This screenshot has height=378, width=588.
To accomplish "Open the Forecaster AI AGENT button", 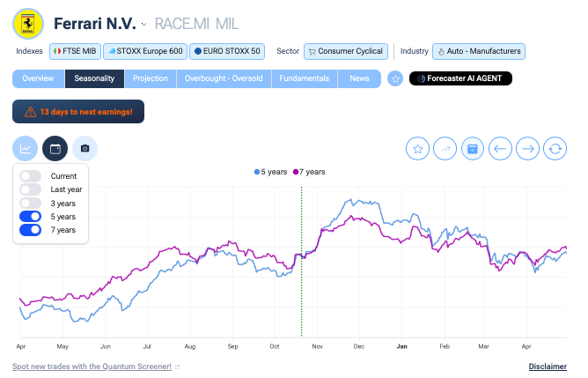I will 460,78.
